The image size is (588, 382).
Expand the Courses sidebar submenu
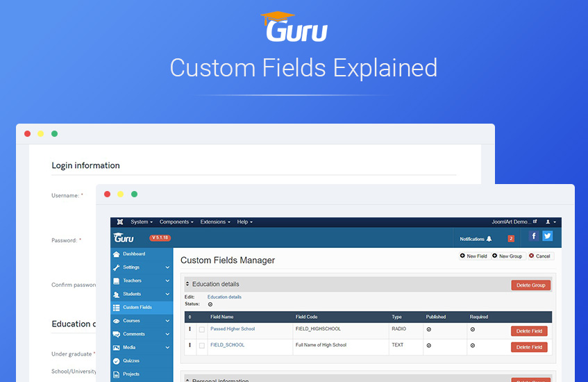pyautogui.click(x=167, y=321)
